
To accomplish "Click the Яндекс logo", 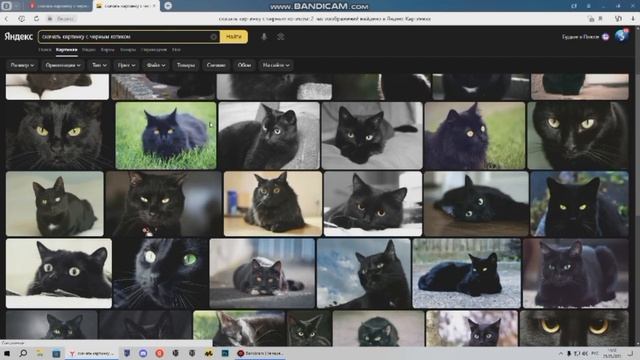I will [18, 37].
